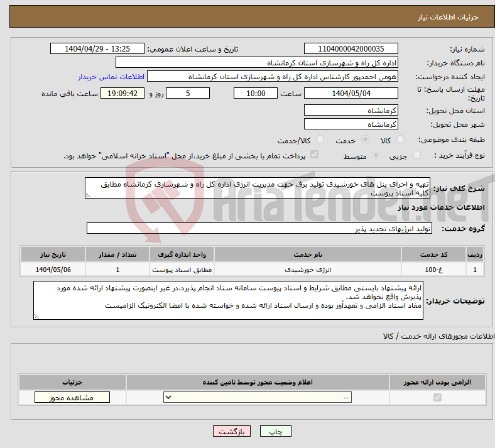Open اطلاعات تماس خریدار link
This screenshot has width=495, height=448.
point(111,77)
